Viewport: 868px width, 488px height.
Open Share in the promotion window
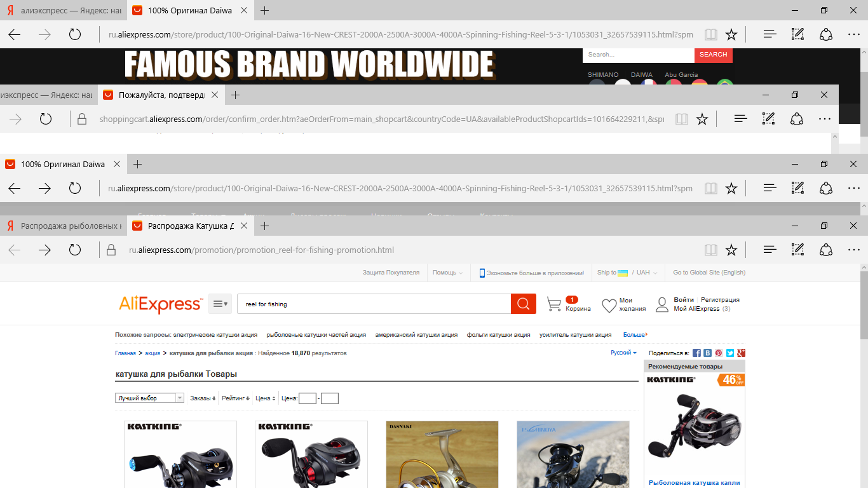tap(826, 250)
